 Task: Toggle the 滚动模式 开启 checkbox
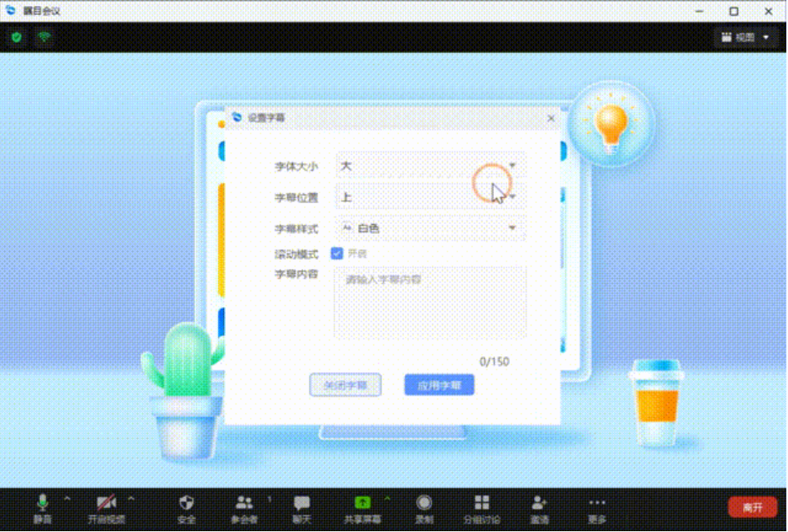337,253
